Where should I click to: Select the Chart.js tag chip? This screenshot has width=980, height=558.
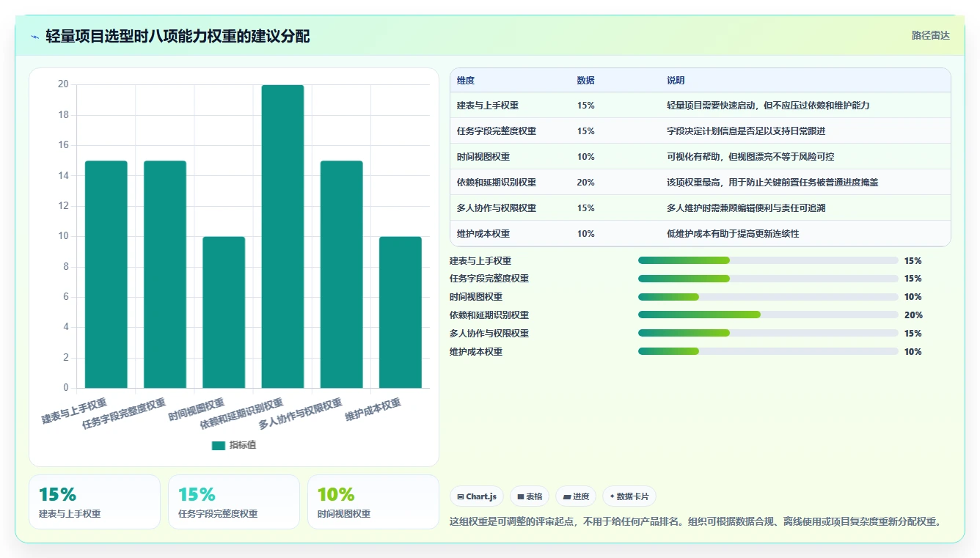tap(477, 496)
